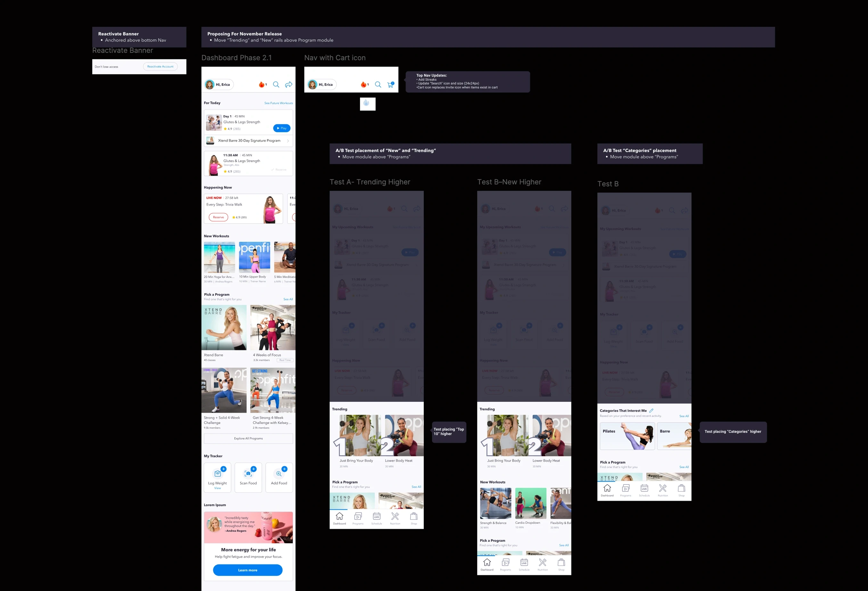This screenshot has width=868, height=591.
Task: Click Reactivate Account button
Action: click(x=160, y=67)
